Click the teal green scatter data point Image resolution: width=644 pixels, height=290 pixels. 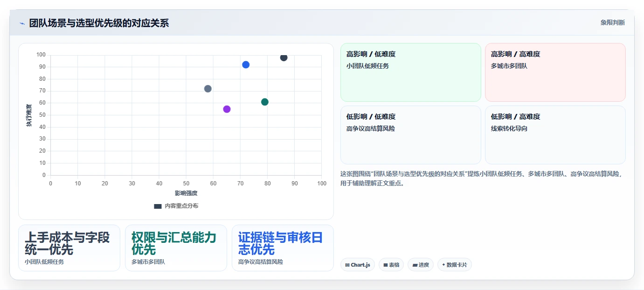coord(265,102)
